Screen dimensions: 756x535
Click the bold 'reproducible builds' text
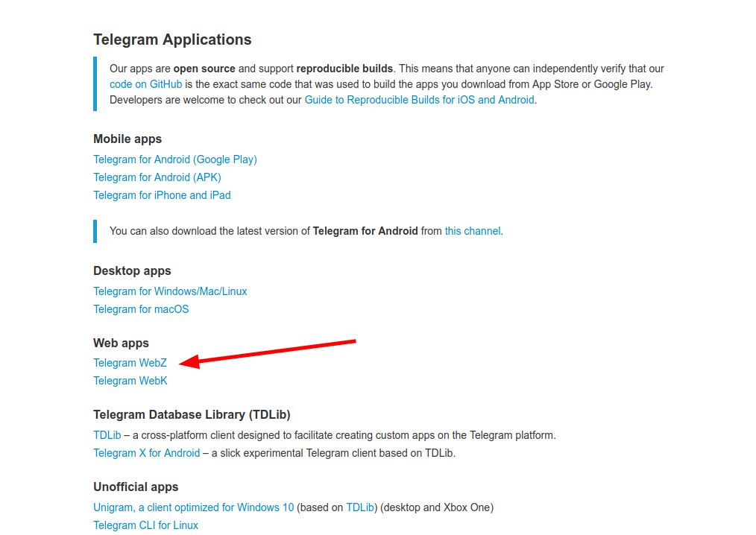[x=344, y=69]
